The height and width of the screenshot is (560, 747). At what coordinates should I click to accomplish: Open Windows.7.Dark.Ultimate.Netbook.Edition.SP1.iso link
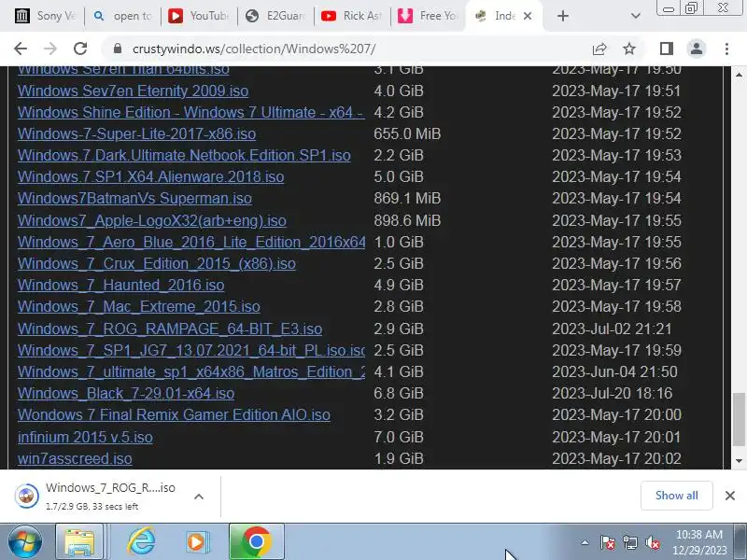pyautogui.click(x=184, y=155)
